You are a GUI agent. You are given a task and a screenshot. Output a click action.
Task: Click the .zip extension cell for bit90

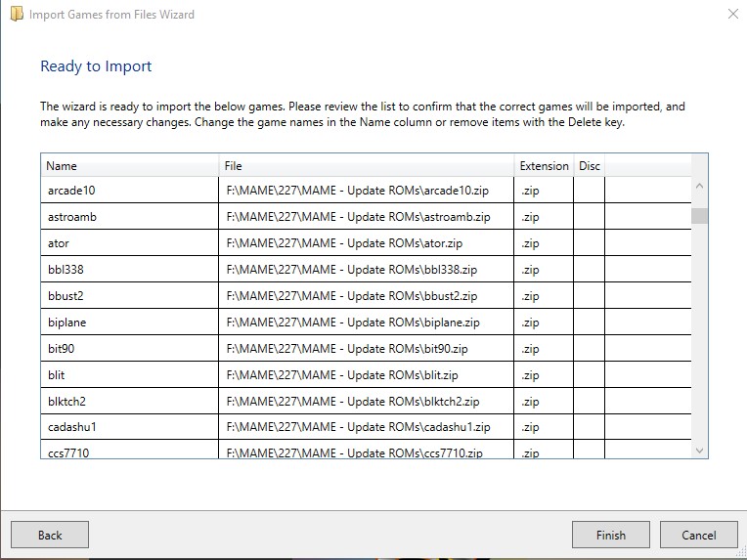(x=544, y=349)
